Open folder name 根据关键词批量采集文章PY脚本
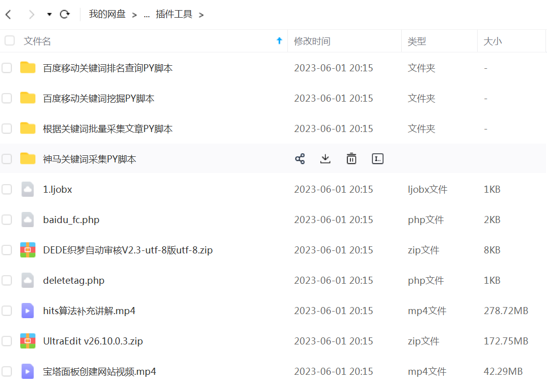This screenshot has width=547, height=392. pos(108,129)
